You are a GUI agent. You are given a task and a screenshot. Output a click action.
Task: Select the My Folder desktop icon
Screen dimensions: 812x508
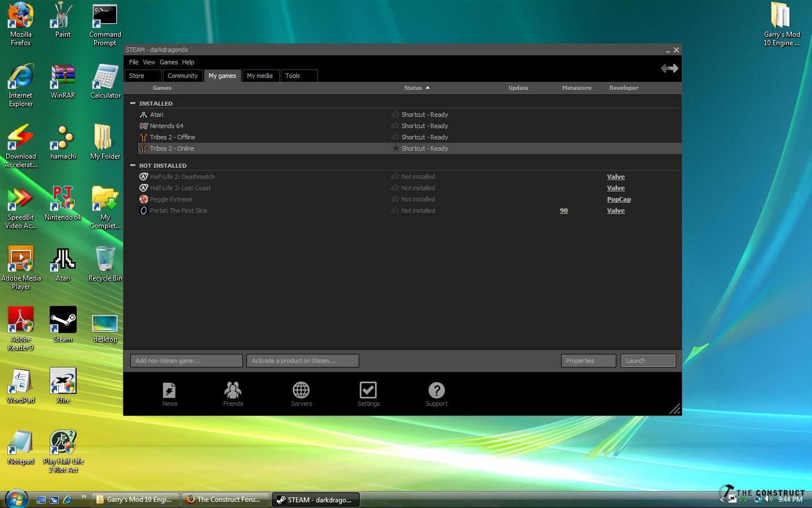(x=105, y=142)
